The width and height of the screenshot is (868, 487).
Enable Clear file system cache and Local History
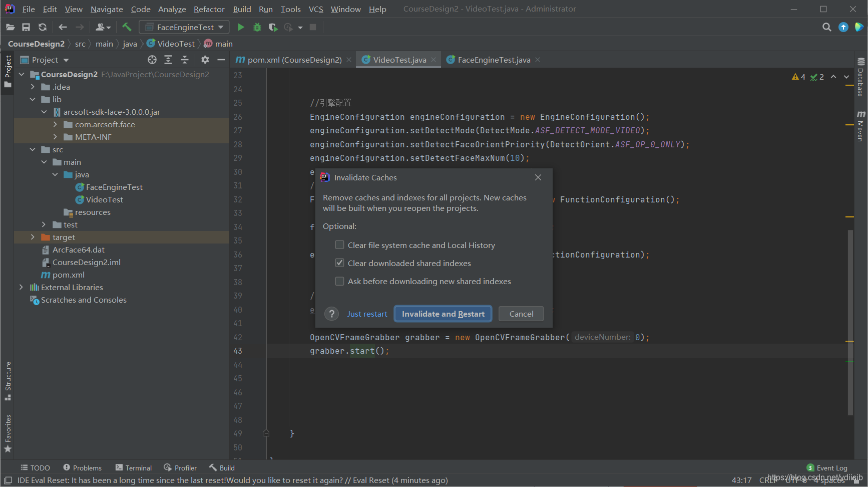coord(339,245)
